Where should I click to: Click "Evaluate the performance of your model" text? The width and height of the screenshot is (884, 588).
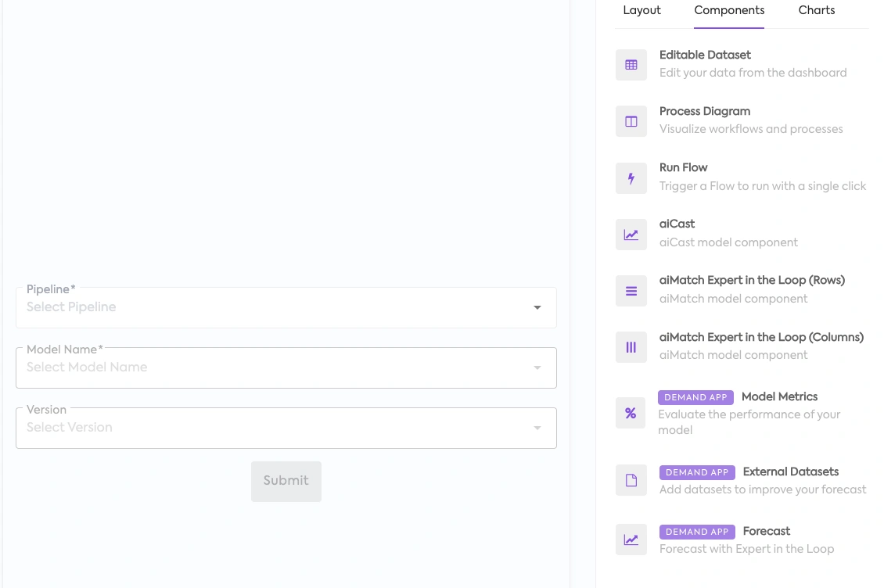point(749,422)
